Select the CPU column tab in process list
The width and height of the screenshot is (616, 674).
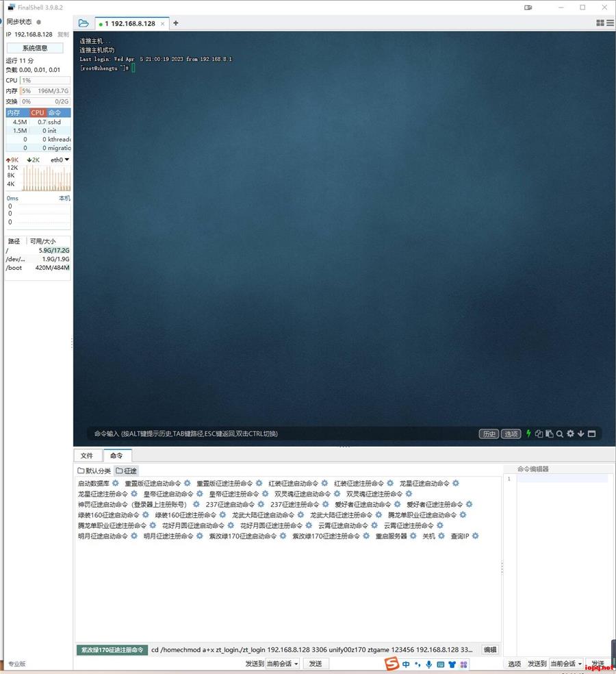click(38, 112)
